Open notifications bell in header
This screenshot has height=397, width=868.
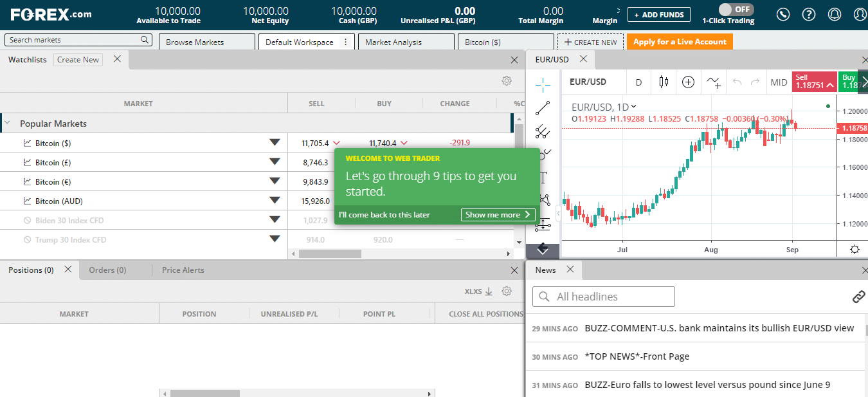tap(835, 14)
